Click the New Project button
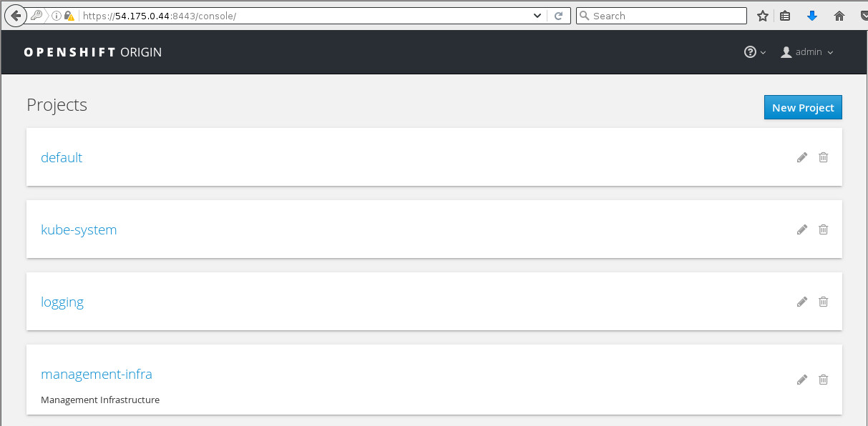Screen dimensions: 868x426 [803, 107]
